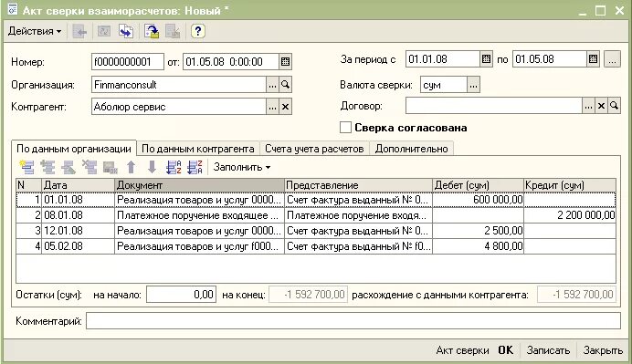632x364 pixels.
Task: Confirm with the OK button
Action: click(x=505, y=350)
